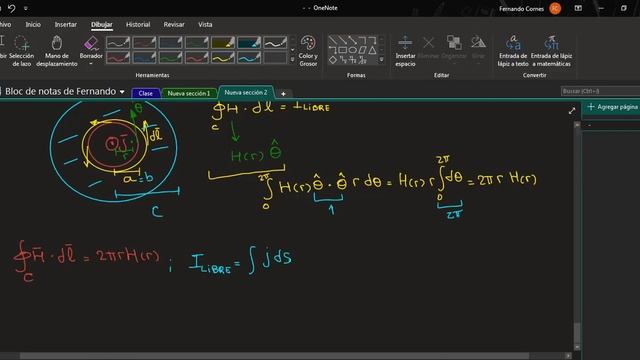
Task: Click the horizontal scrollbar right arrow
Action: coord(568,356)
